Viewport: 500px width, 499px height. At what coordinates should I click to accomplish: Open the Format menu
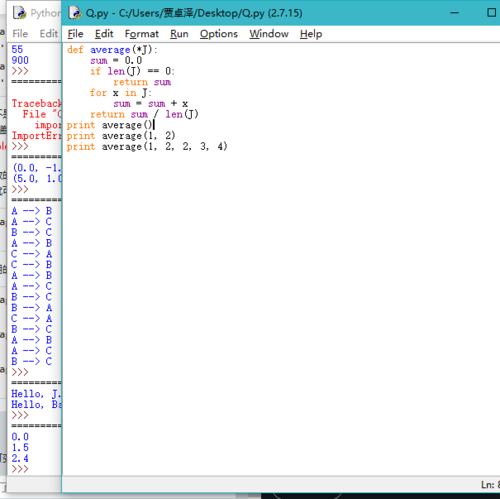142,34
